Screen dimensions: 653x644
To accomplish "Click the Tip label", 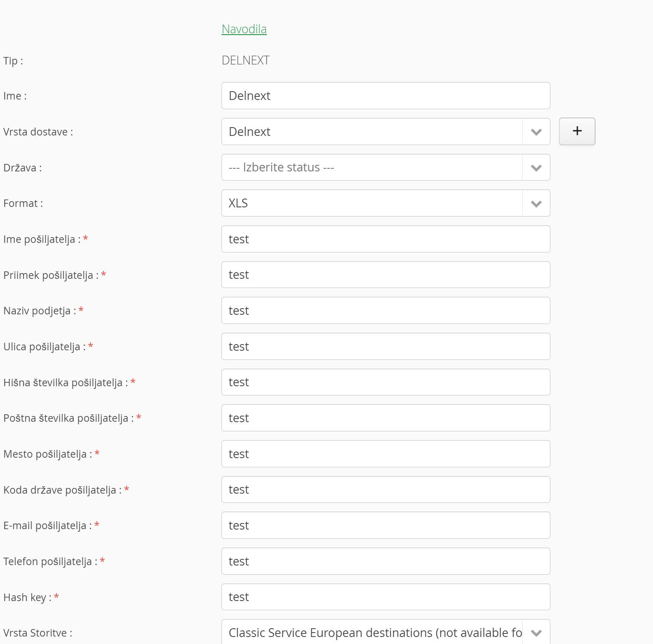I will point(13,60).
